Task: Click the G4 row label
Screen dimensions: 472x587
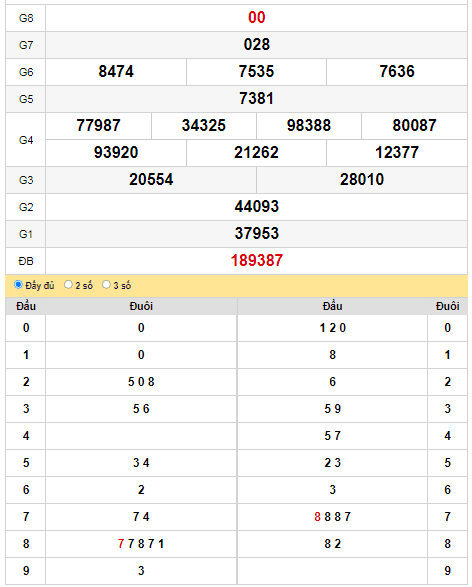Action: [x=26, y=140]
